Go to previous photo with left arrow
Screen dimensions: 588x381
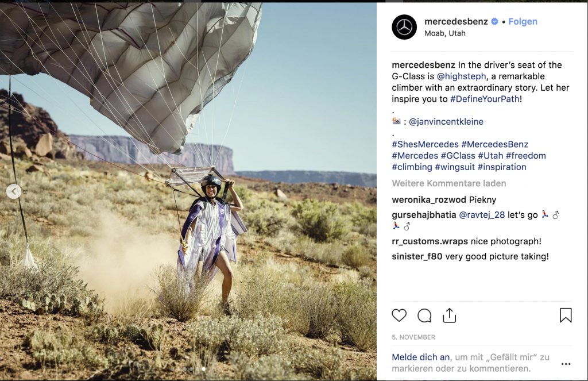pyautogui.click(x=14, y=191)
